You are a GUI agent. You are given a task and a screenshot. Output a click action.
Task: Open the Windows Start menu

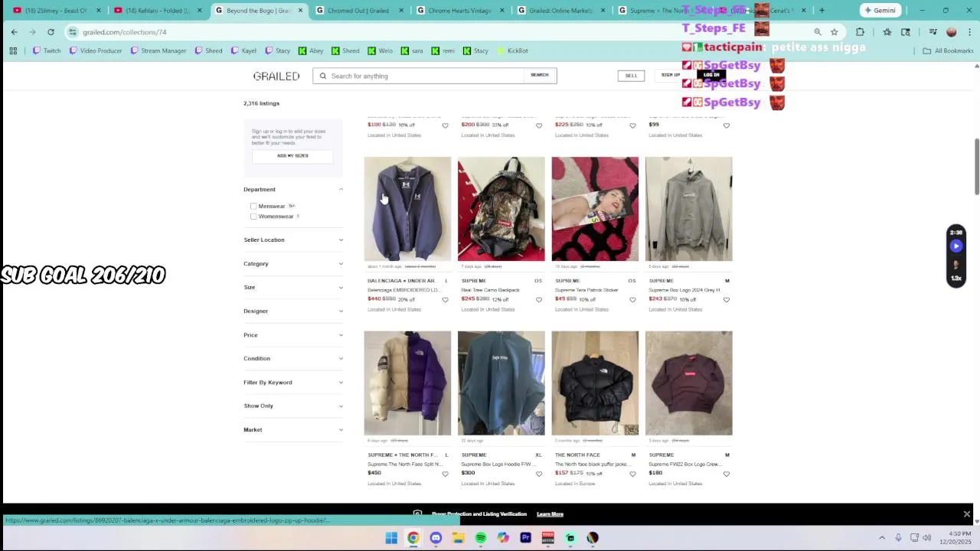point(391,538)
